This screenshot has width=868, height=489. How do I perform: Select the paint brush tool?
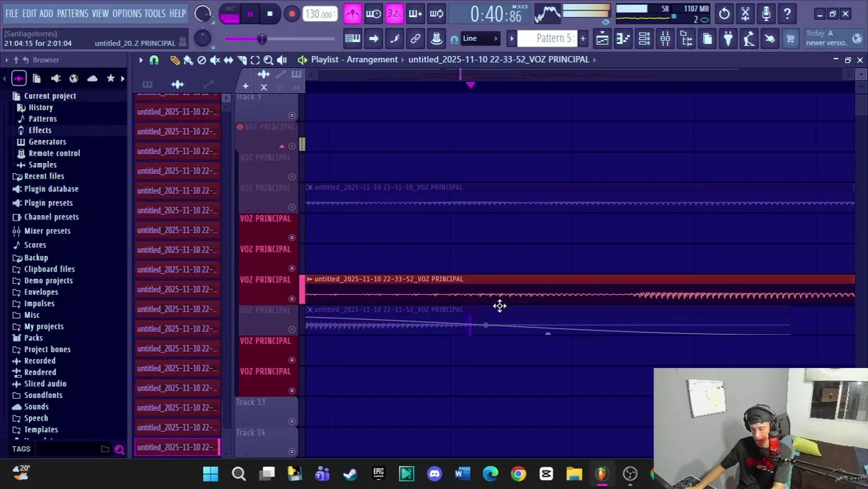[x=188, y=60]
